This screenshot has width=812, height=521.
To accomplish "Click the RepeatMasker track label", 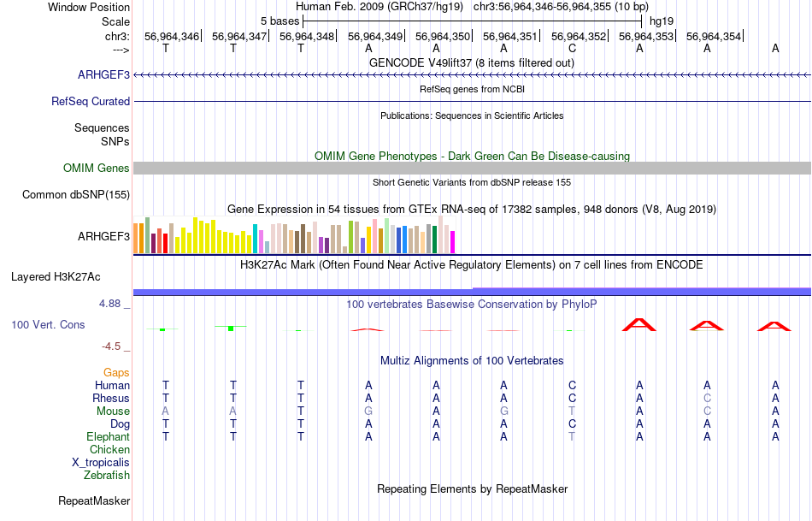I will [x=94, y=500].
